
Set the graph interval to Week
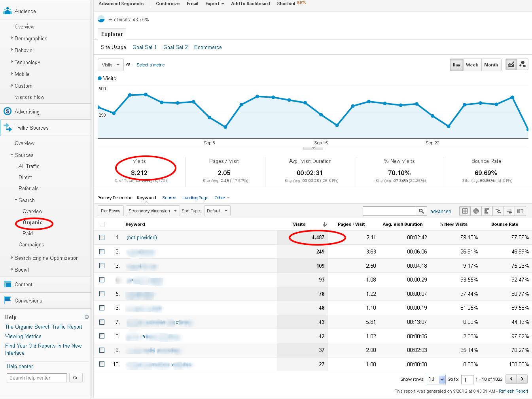(472, 65)
